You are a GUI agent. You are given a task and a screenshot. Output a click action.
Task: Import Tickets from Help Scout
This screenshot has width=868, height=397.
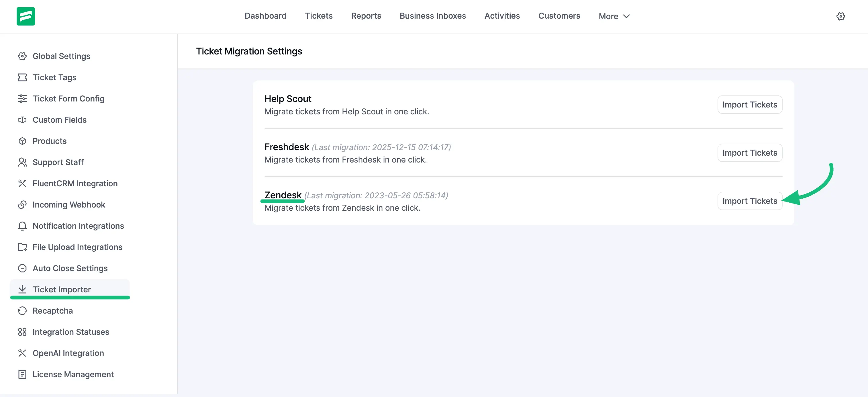(x=750, y=104)
